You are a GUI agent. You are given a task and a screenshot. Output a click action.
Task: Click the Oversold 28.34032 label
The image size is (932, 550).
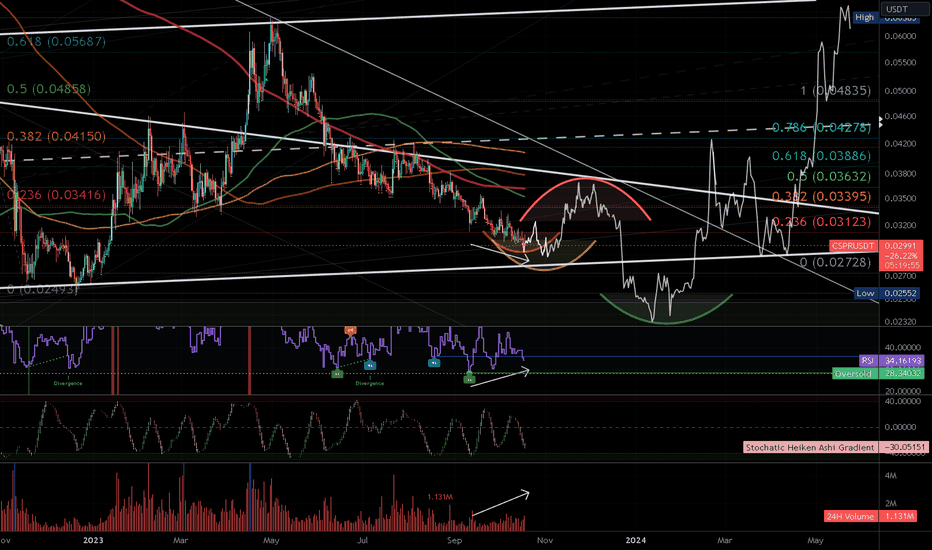(879, 373)
